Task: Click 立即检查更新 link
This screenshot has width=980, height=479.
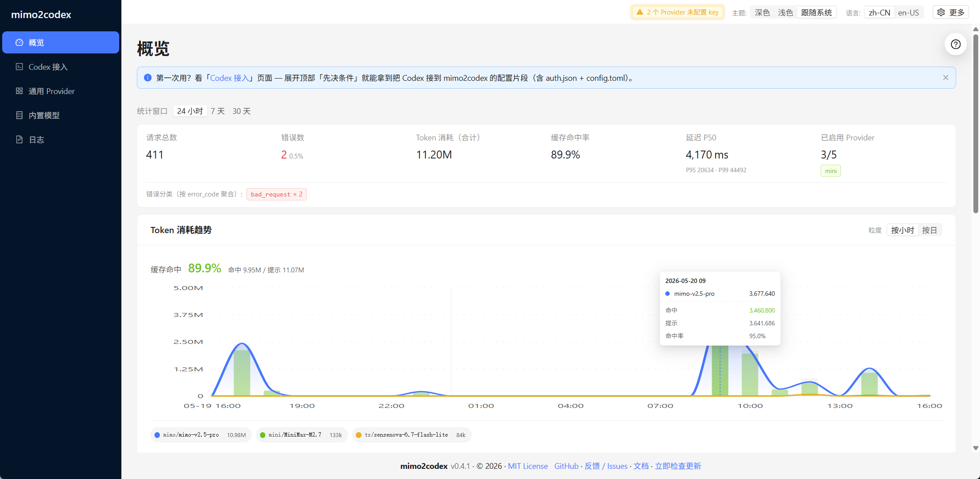Action: click(678, 466)
